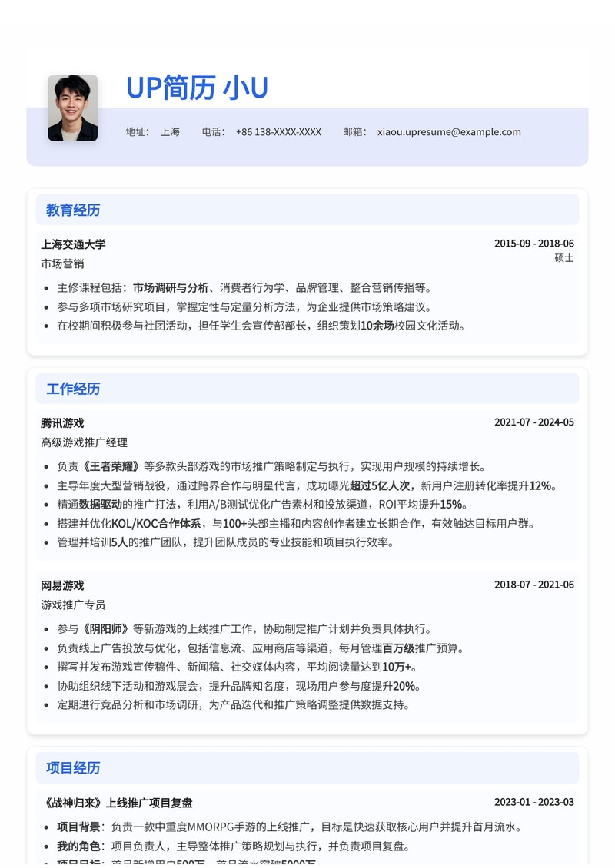Click the date range 2018-07 - 2021-06

pos(534,584)
